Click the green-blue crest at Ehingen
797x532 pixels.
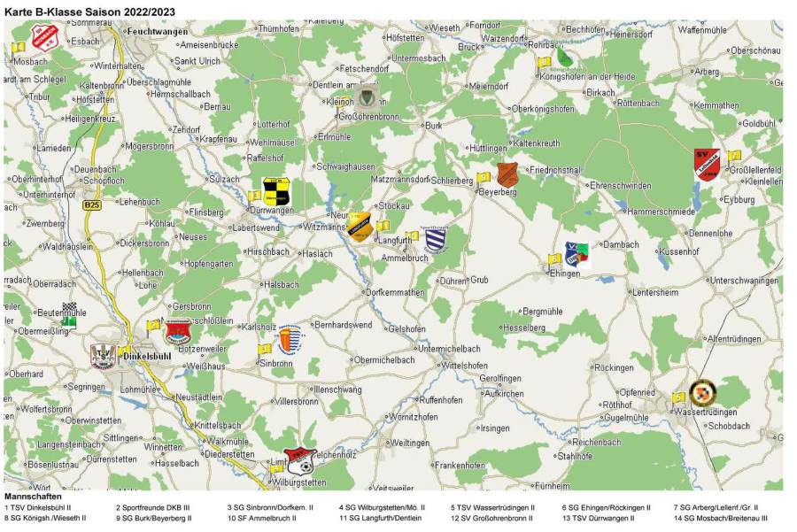[x=577, y=255]
